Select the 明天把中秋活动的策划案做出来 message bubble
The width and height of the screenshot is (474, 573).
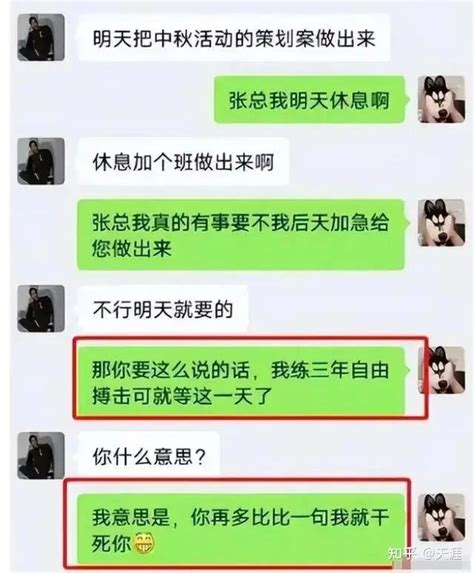pyautogui.click(x=234, y=38)
